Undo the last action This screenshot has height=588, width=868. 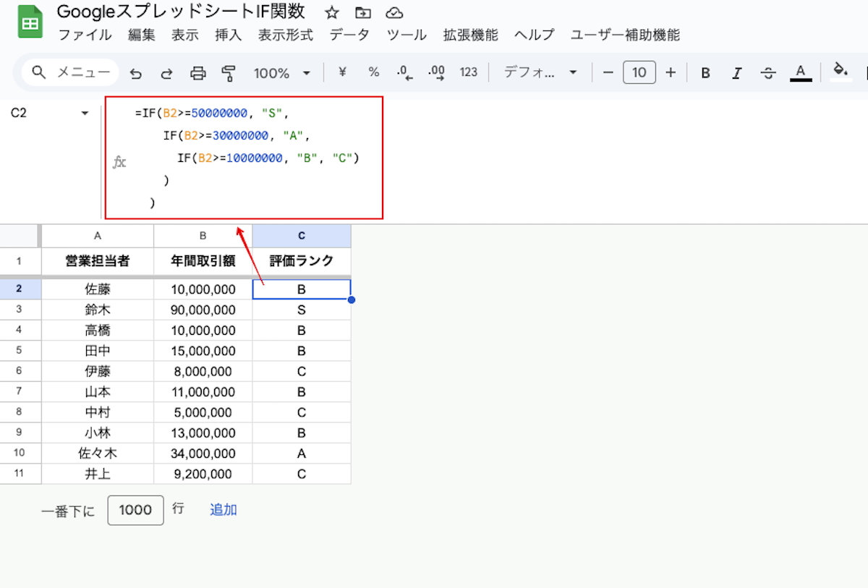coord(136,72)
